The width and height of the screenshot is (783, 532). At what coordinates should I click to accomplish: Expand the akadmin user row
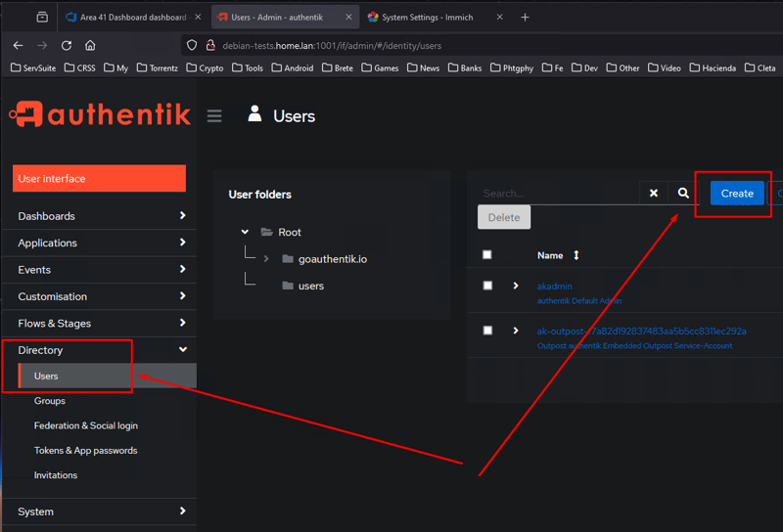(x=516, y=286)
